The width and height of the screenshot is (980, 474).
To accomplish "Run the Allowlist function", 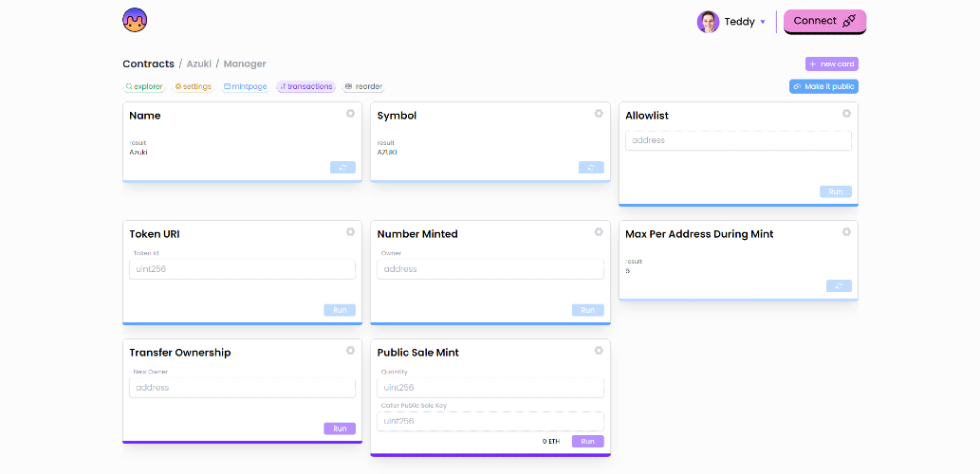I will 836,191.
